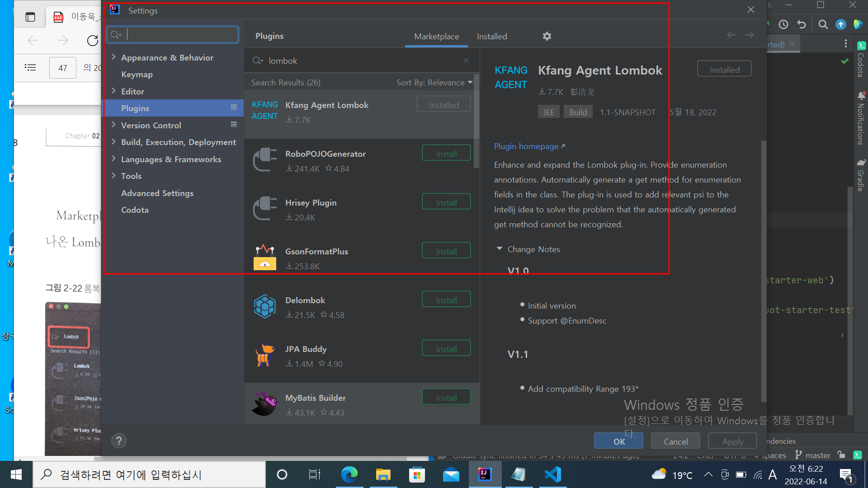Click the JPA Buddy plugin icon
Image resolution: width=868 pixels, height=488 pixels.
265,355
